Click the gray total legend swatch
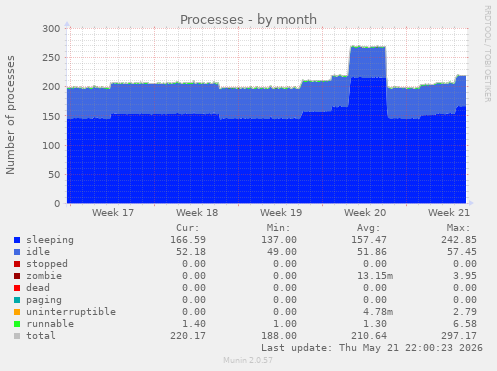This screenshot has width=497, height=371. [17, 336]
